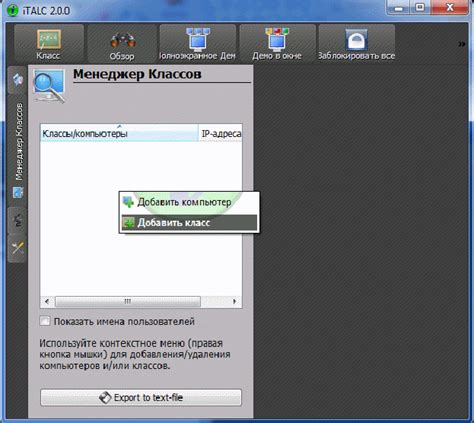Select the vertical Менеджер Классов sidebar tab

click(x=17, y=150)
